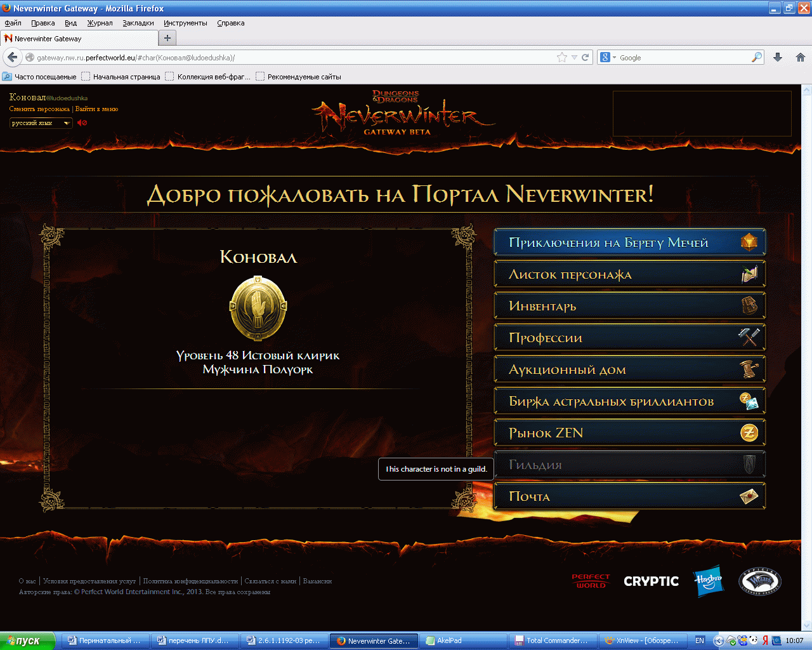Open a new tab with plus button

click(167, 38)
